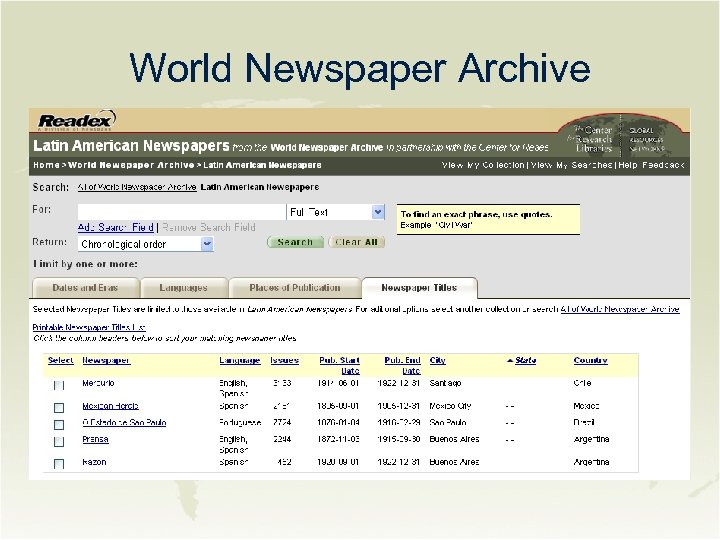Select the O Estado de Sao Paulo checkbox
The width and height of the screenshot is (720, 540).
(59, 424)
